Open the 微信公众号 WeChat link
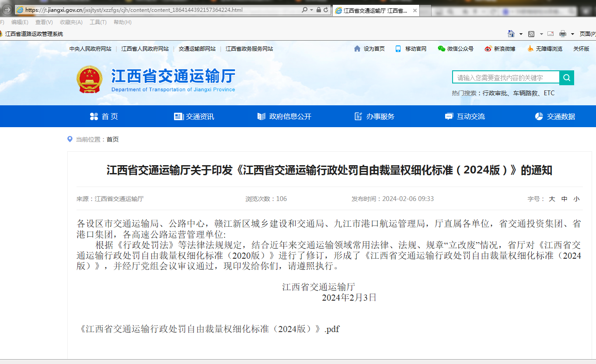Viewport: 596px width, 364px height. coord(456,49)
